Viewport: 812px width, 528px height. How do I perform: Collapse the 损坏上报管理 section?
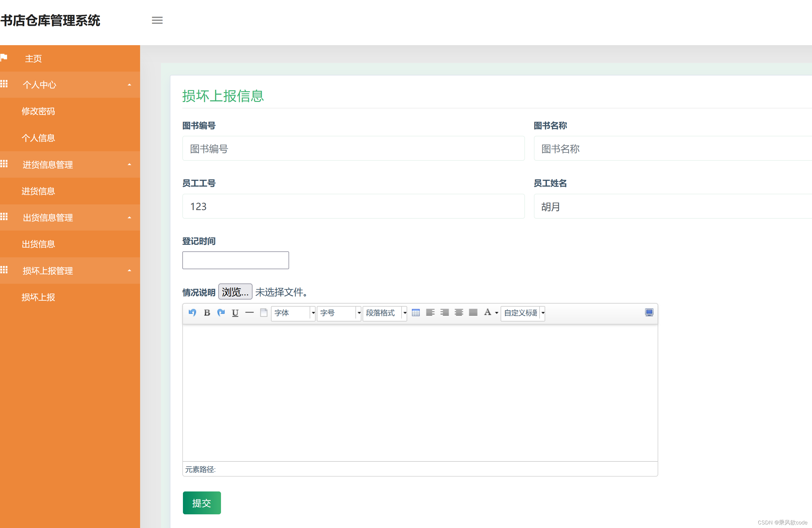point(129,270)
